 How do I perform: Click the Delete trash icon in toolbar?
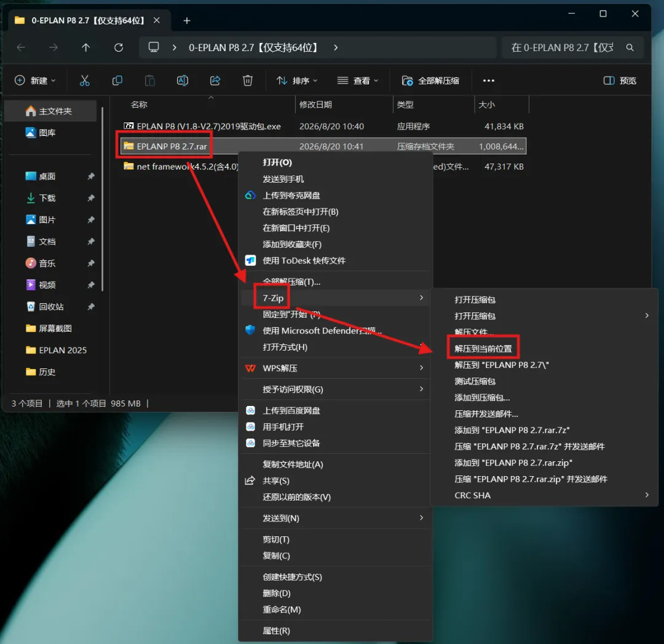click(248, 81)
